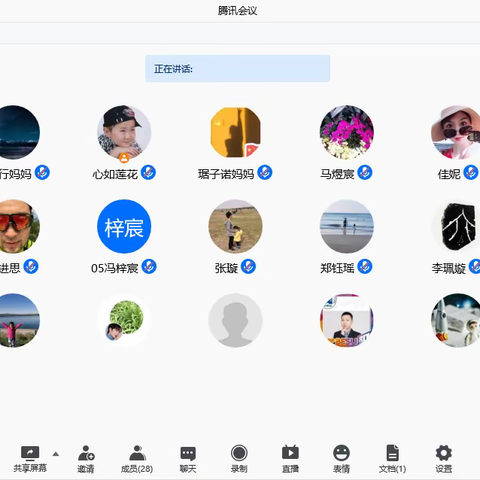Click the name label 05冯梓宸
480x480 pixels.
point(115,268)
